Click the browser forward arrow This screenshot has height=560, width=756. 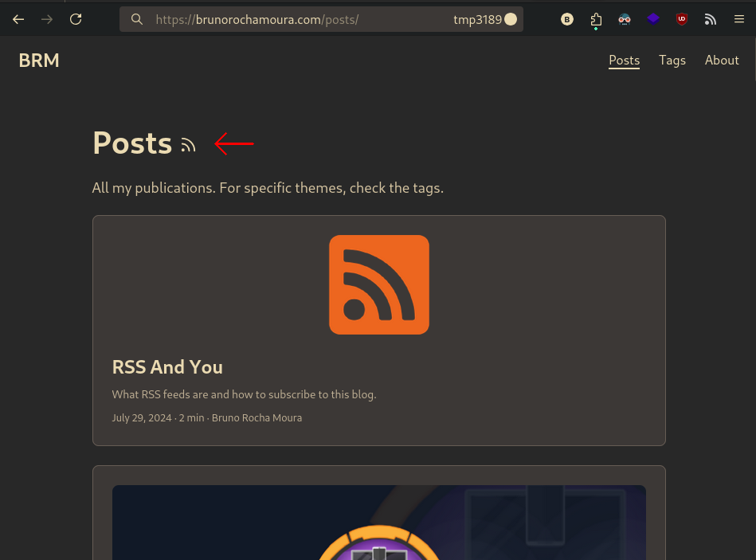click(47, 19)
